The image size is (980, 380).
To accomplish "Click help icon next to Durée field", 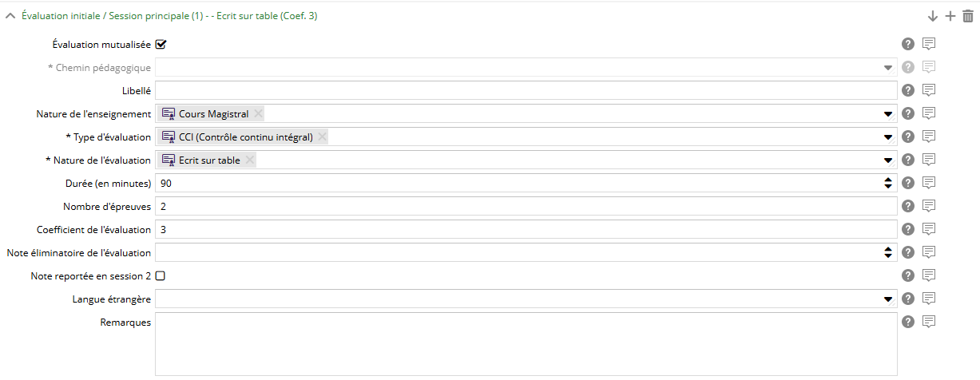I will [908, 183].
